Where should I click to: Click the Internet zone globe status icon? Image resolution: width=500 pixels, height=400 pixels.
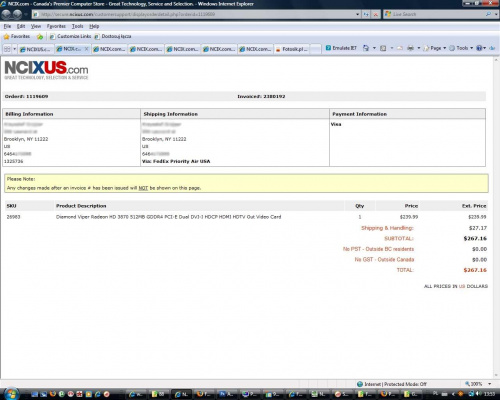[x=360, y=384]
